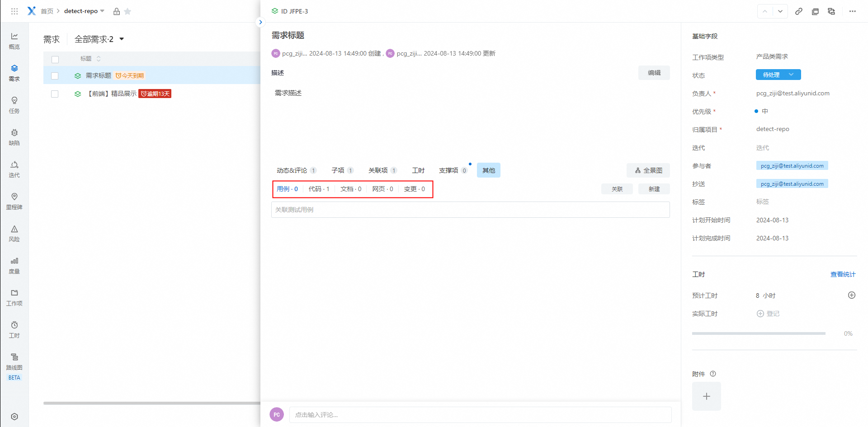This screenshot has width=868, height=427.
Task: Open 任务 tasks in the sidebar
Action: (x=14, y=105)
